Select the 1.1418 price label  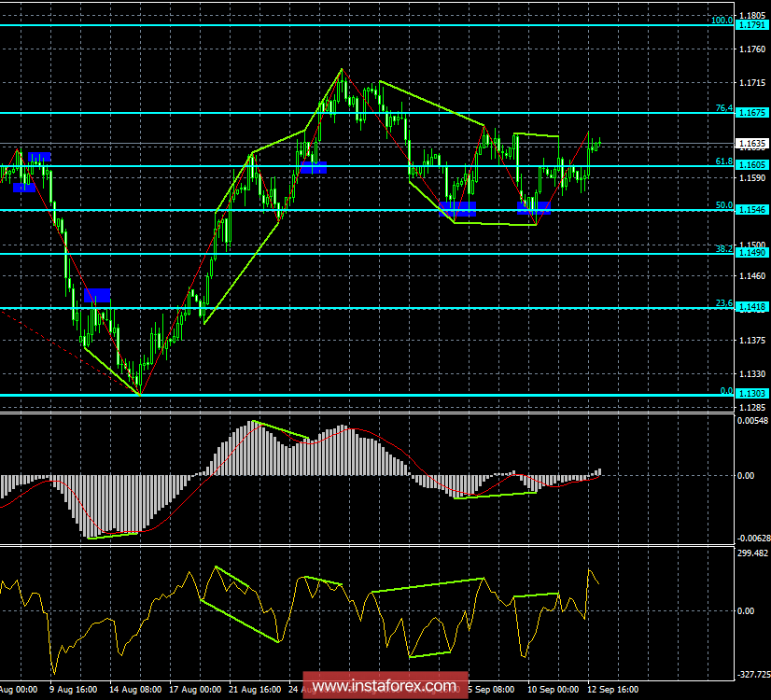pos(751,308)
